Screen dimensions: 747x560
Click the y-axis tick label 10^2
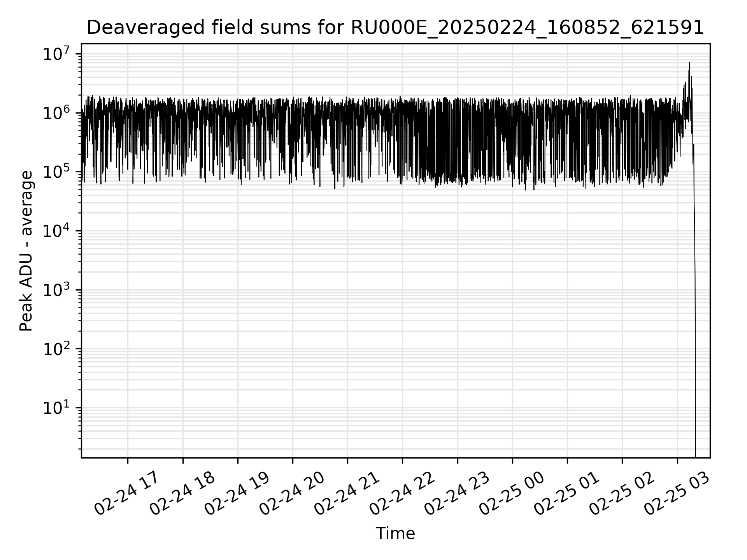(x=57, y=348)
